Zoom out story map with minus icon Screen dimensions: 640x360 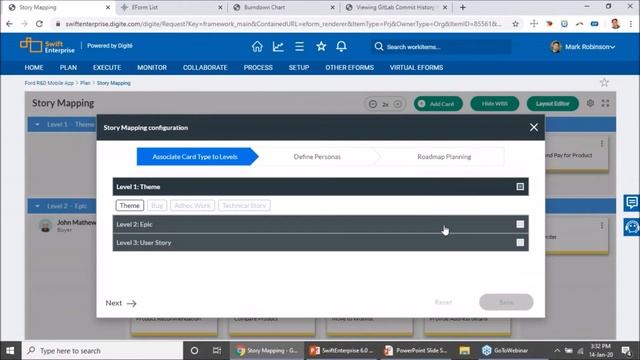coord(373,104)
